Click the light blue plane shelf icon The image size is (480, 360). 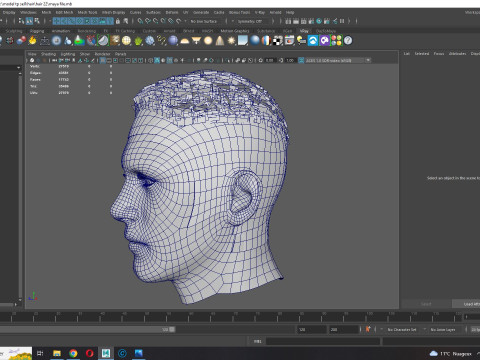243,41
